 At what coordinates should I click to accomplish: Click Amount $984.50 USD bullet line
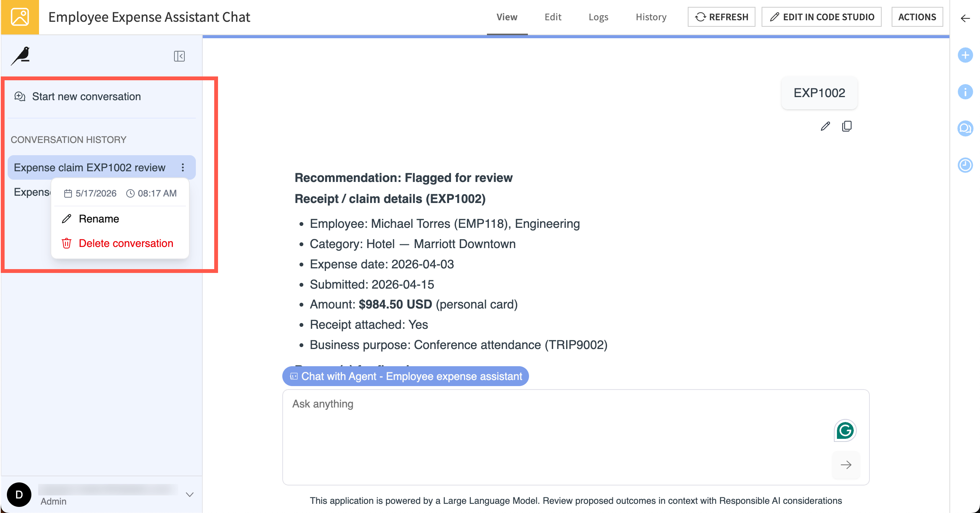coord(413,304)
